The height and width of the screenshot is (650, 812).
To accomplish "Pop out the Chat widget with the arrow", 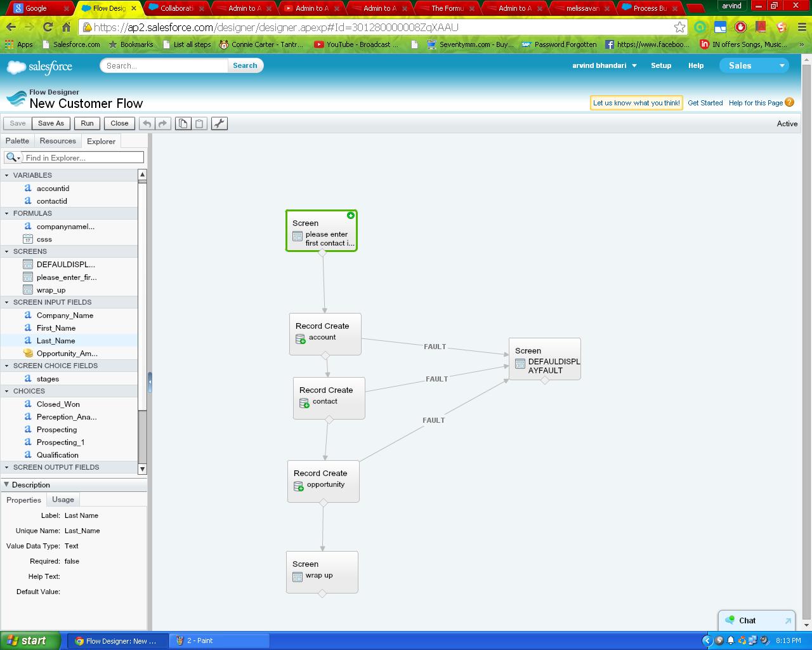I will coord(788,621).
